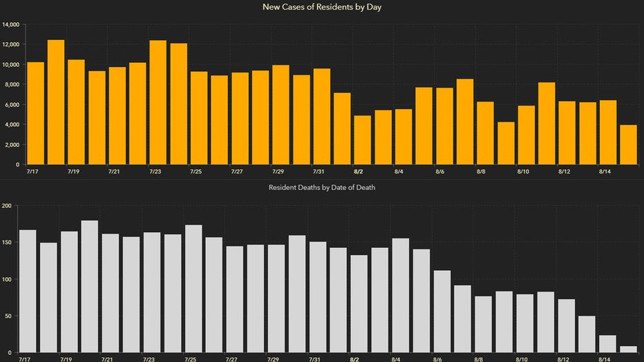Select the orange bar above the 7/29 label
The height and width of the screenshot is (362, 644).
pos(281,115)
